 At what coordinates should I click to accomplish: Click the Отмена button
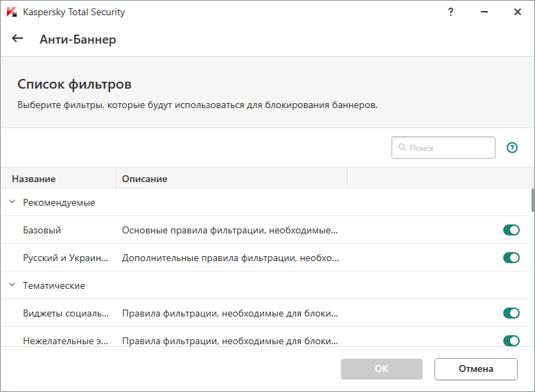click(476, 369)
